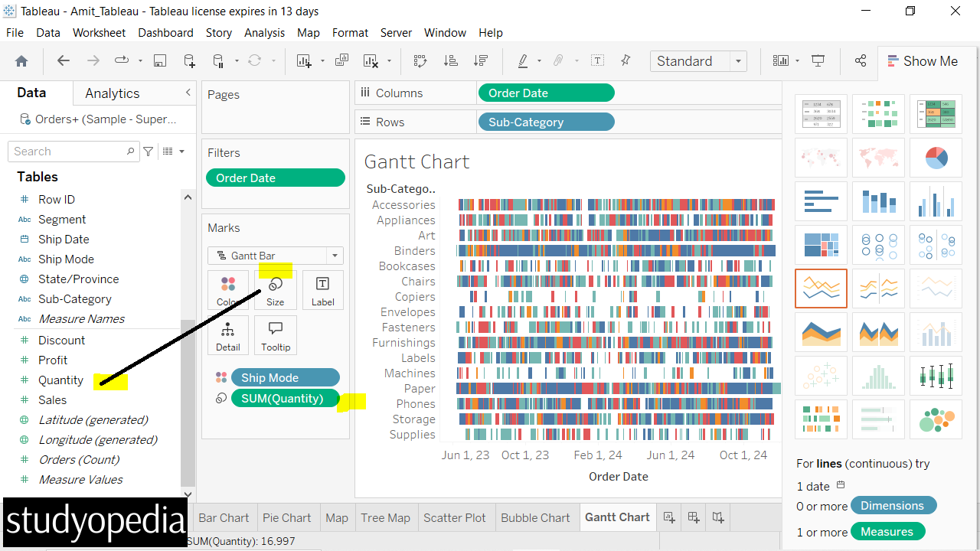Click the SUM(Quantity) pill in Marks
980x551 pixels.
coord(286,398)
